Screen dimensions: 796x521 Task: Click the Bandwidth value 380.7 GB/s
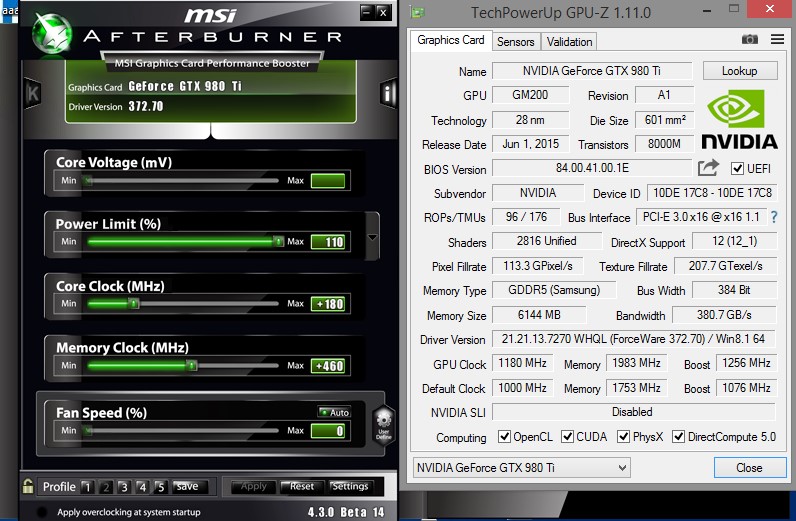pyautogui.click(x=724, y=315)
